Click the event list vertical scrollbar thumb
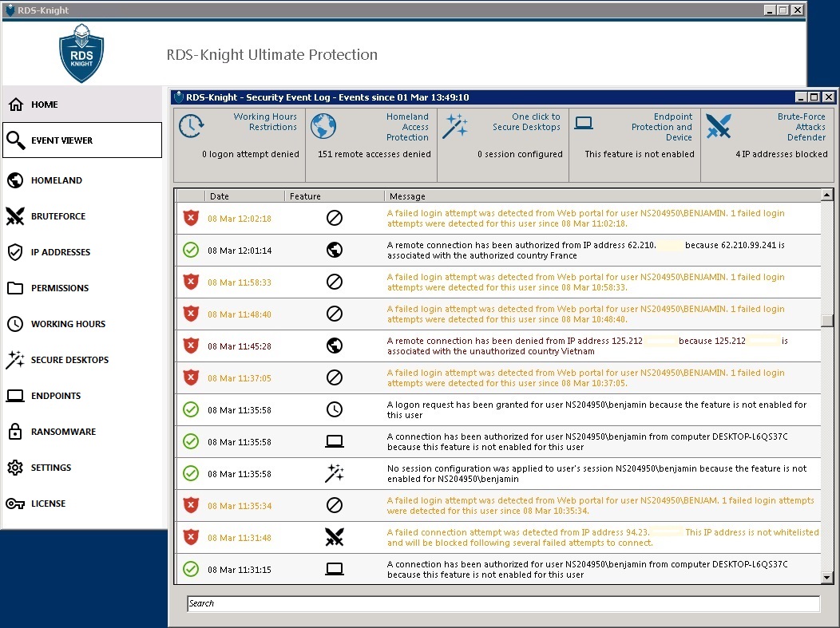This screenshot has width=840, height=628. (826, 320)
